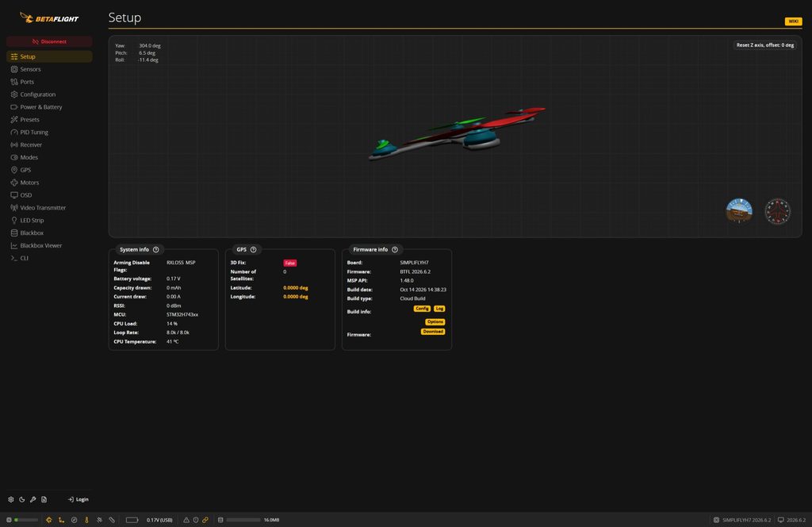Click configurator version 2026.6.2 in status bar
812x527 pixels.
click(792, 520)
